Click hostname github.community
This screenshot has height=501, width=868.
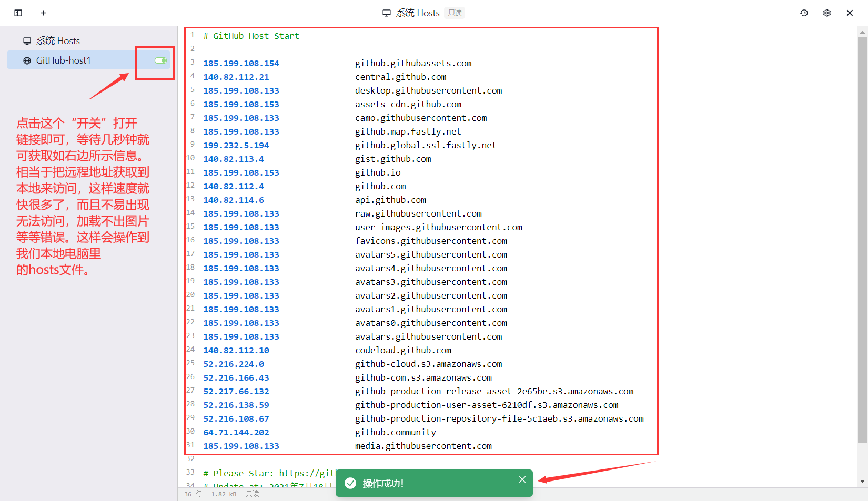point(395,432)
